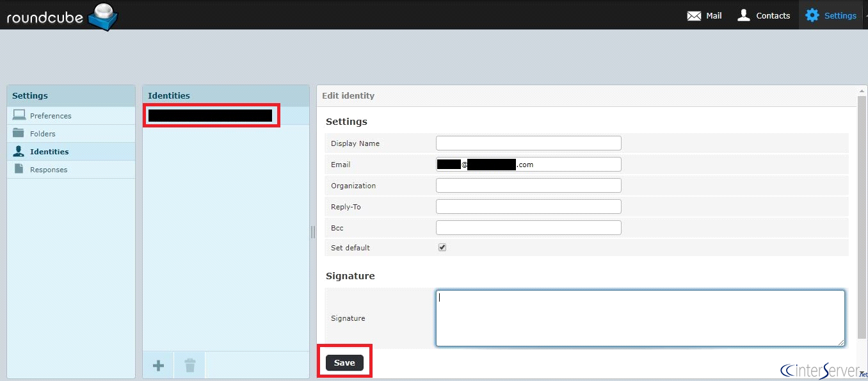Image resolution: width=868 pixels, height=381 pixels.
Task: Click the Contacts person icon
Action: pos(743,15)
